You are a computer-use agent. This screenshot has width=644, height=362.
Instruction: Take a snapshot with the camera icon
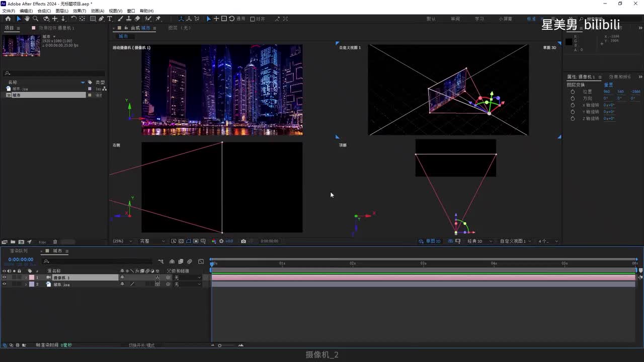point(244,241)
